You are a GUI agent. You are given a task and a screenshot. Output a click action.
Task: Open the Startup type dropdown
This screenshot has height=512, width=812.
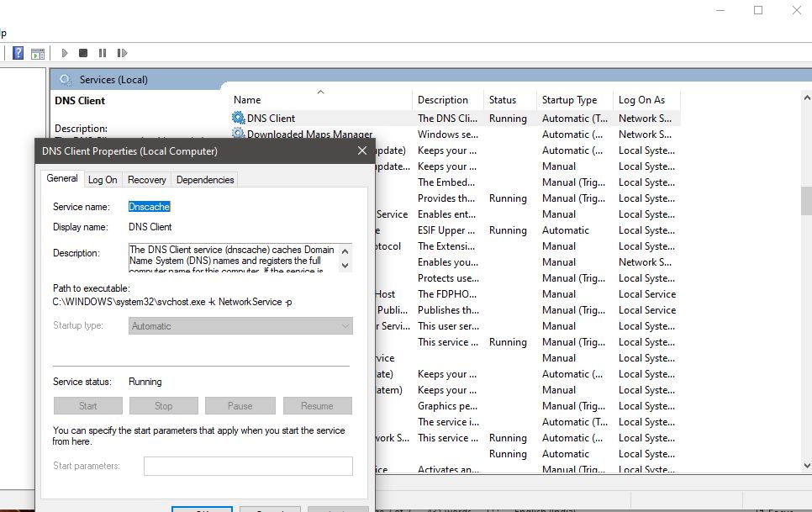(x=240, y=325)
